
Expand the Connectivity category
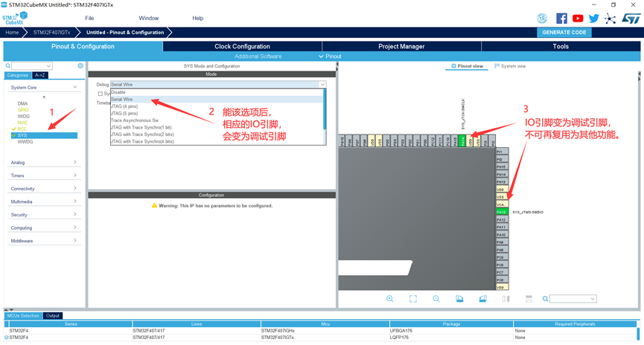42,189
